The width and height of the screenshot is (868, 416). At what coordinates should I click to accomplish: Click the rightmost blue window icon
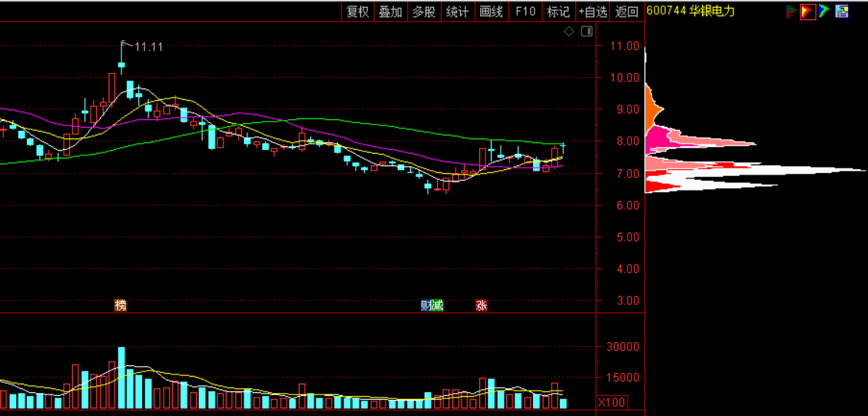coord(842,12)
